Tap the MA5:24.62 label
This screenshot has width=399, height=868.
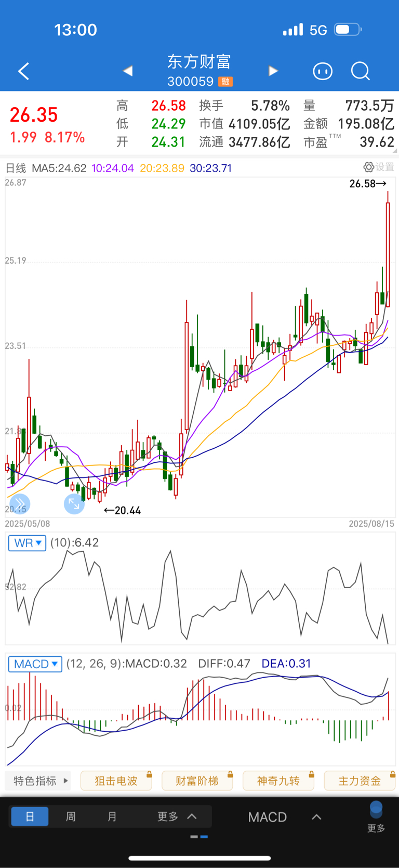coord(59,168)
